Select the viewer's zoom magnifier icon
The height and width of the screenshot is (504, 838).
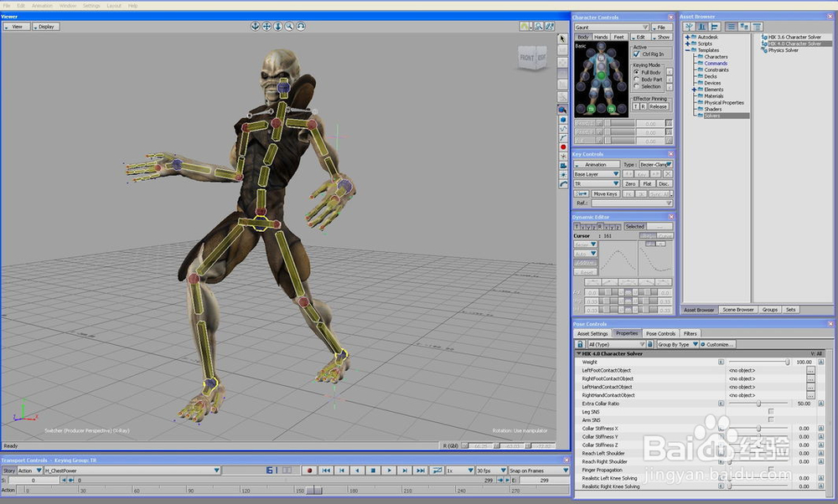point(289,26)
